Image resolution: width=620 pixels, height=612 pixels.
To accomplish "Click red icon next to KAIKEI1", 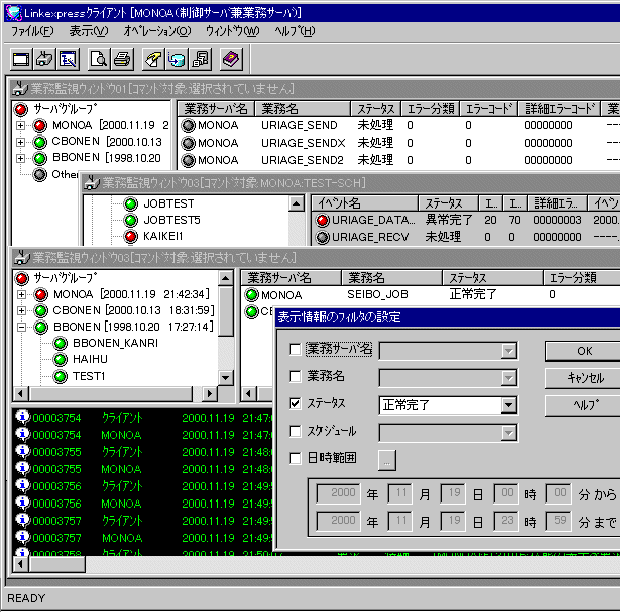I will [x=130, y=236].
